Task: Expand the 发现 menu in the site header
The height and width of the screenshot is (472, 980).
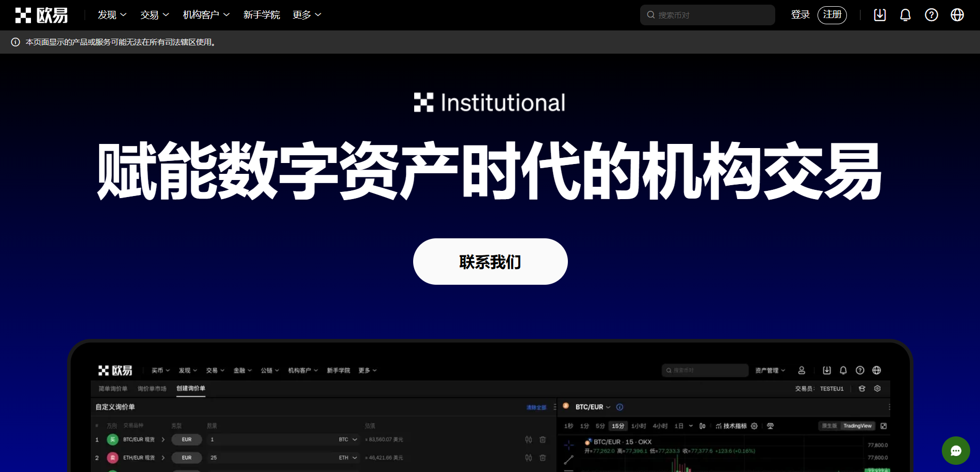Action: coord(112,15)
